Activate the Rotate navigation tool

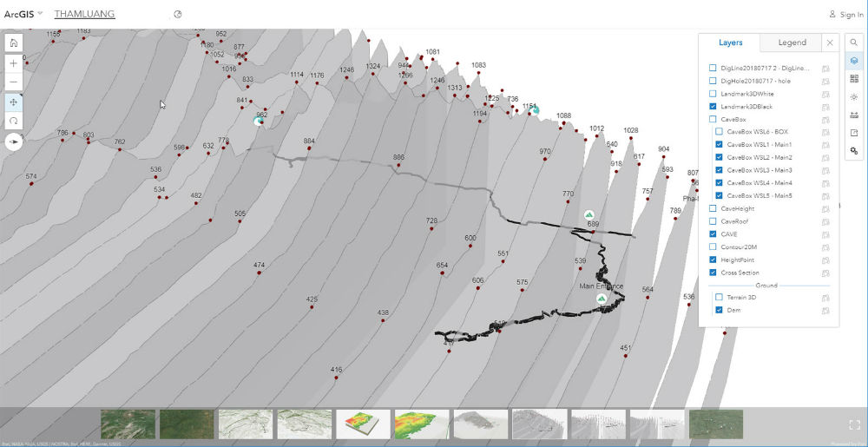coord(14,121)
